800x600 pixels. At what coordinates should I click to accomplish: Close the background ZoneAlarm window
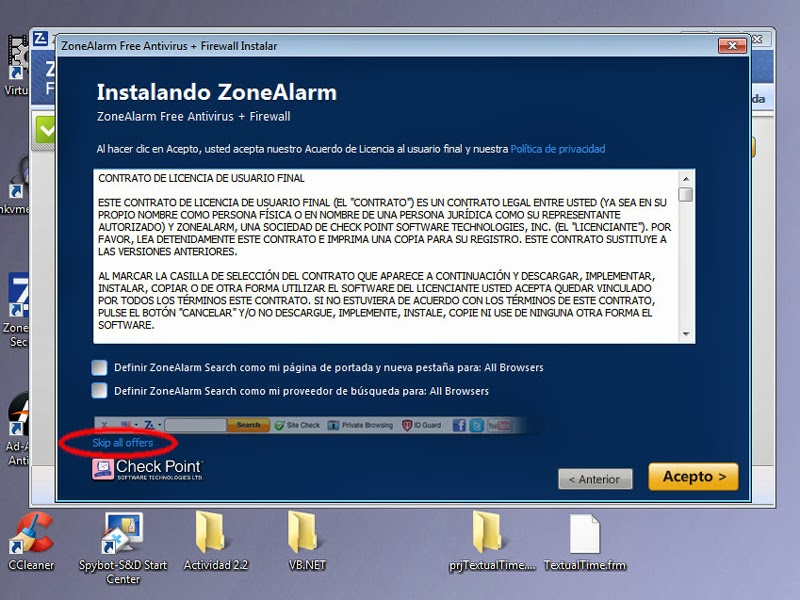757,39
